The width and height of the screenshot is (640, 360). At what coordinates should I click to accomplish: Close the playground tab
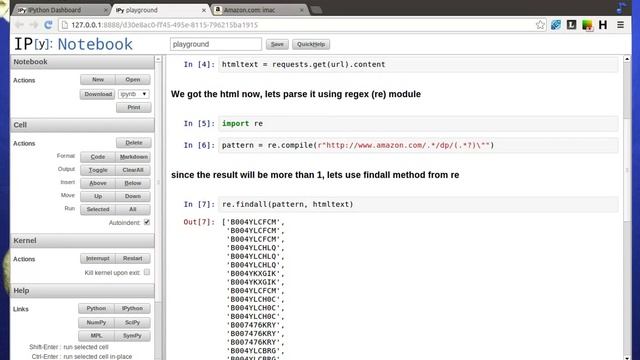(204, 10)
